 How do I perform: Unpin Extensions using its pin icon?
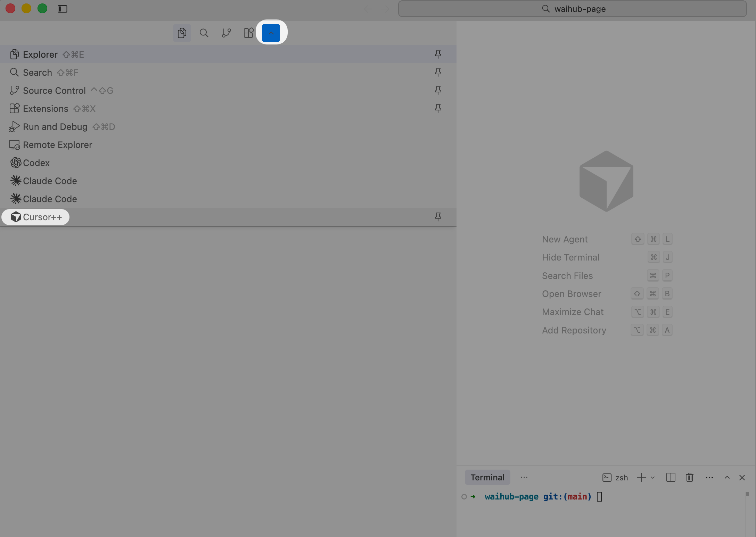click(x=438, y=108)
